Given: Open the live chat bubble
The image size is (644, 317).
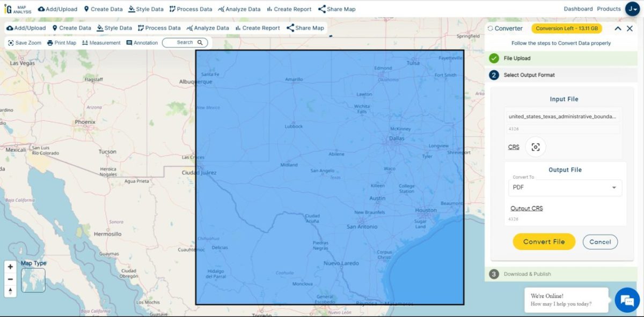Looking at the screenshot, I should (626, 300).
